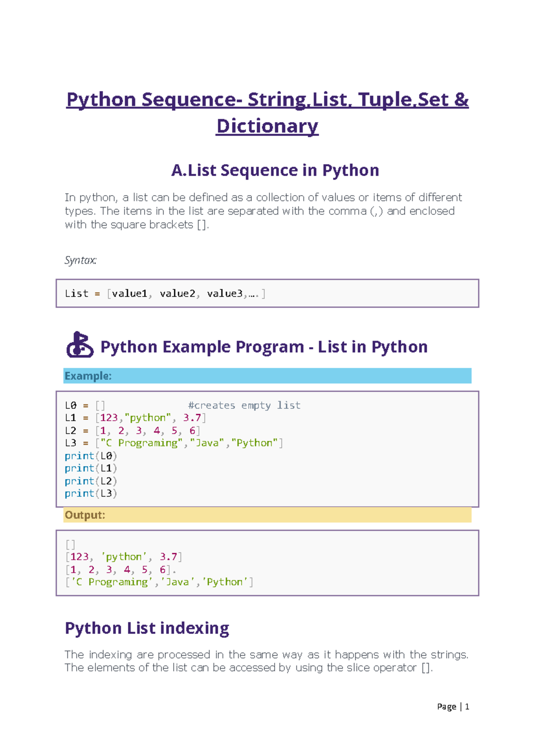Click the blue 'Example:' banner label

point(88,376)
